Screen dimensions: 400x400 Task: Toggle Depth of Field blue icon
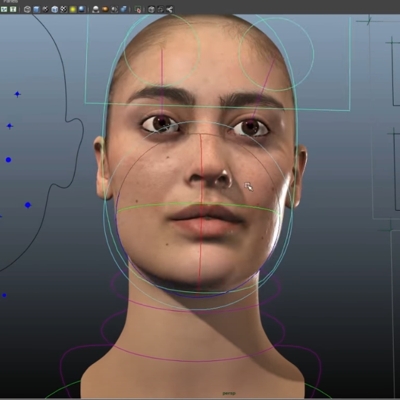[124, 9]
